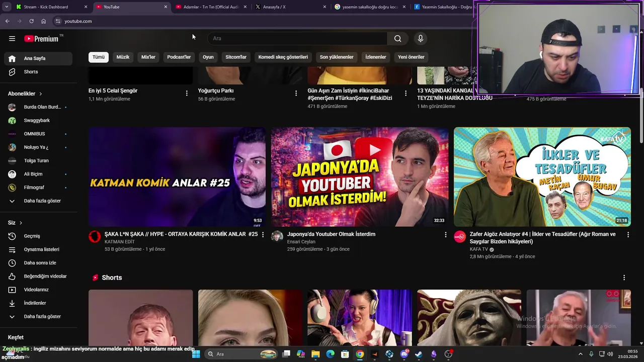Open the YouTube hamburger guide menu
The width and height of the screenshot is (644, 362).
(12, 39)
